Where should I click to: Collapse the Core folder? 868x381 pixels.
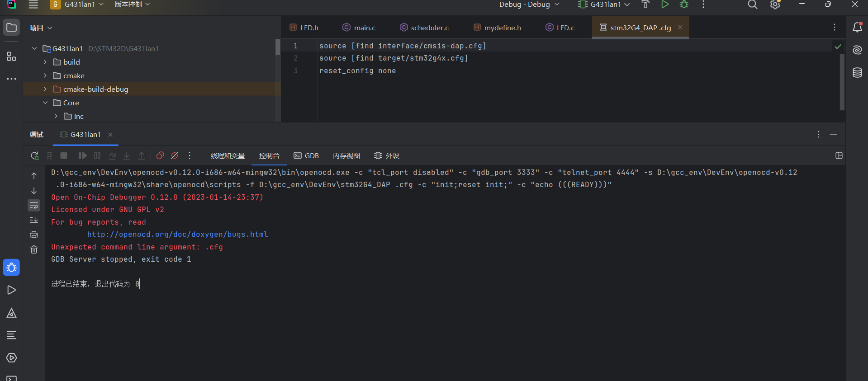click(45, 103)
